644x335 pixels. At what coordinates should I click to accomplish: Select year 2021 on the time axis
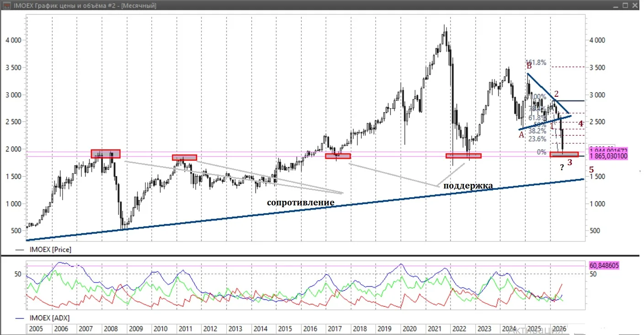(434, 329)
